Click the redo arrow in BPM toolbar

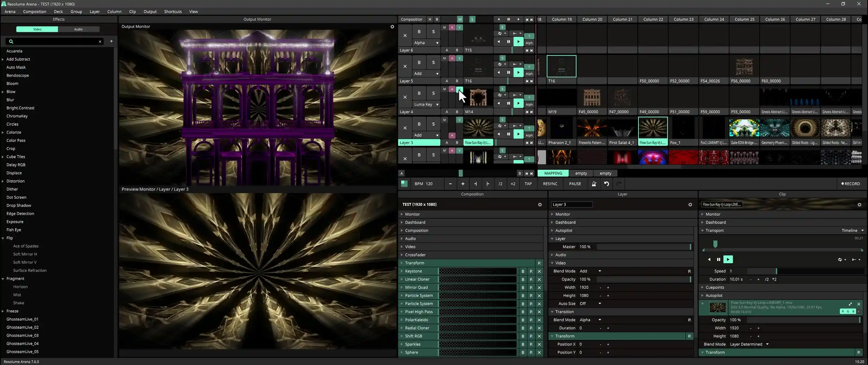tap(619, 184)
